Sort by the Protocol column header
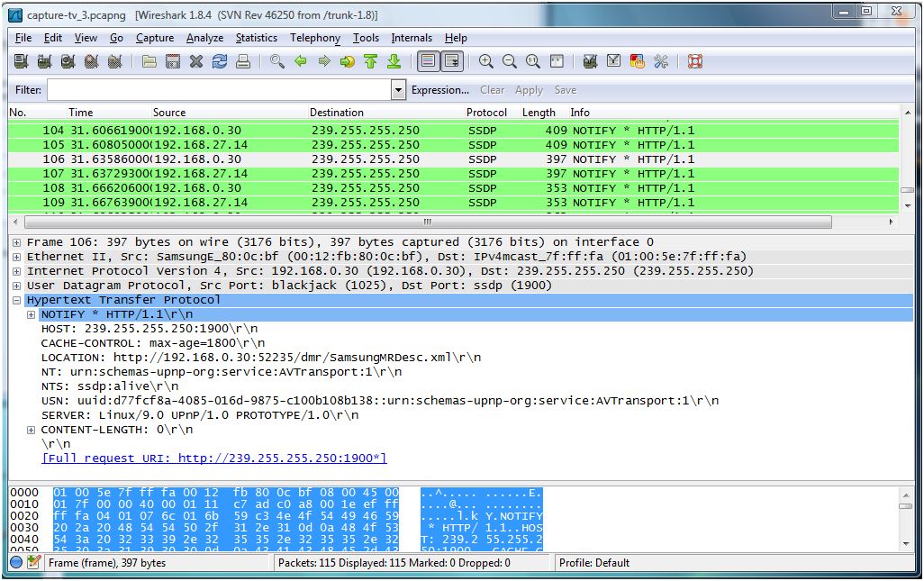924x581 pixels. [x=486, y=113]
